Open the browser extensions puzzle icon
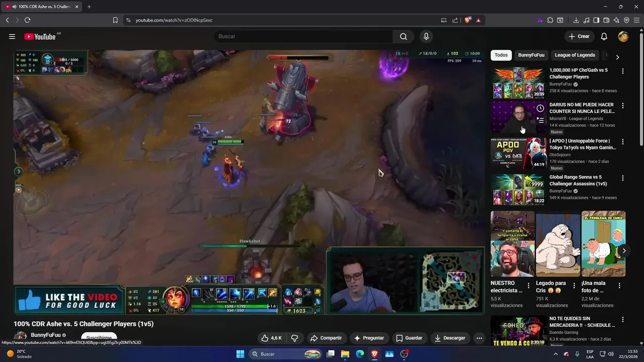This screenshot has width=644, height=362. click(550, 20)
